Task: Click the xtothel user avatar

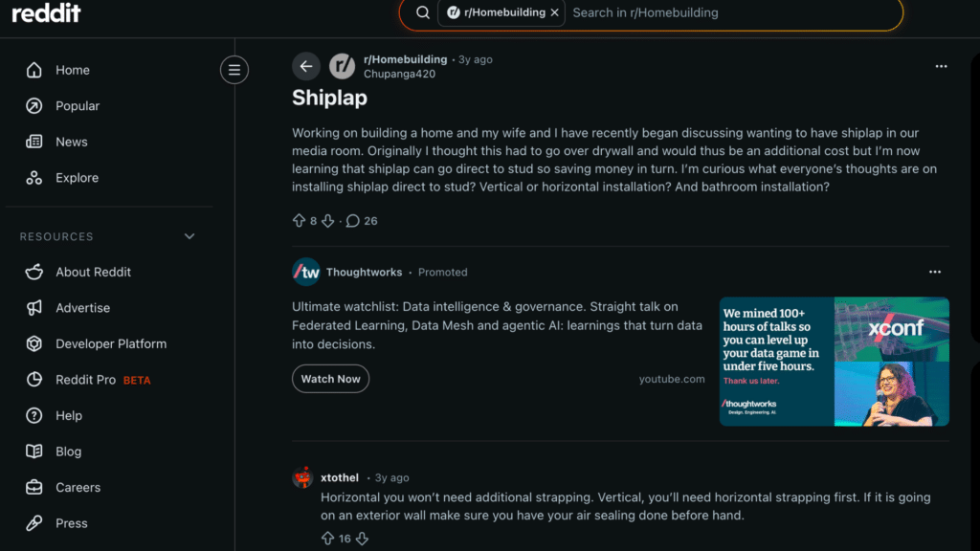Action: coord(302,477)
